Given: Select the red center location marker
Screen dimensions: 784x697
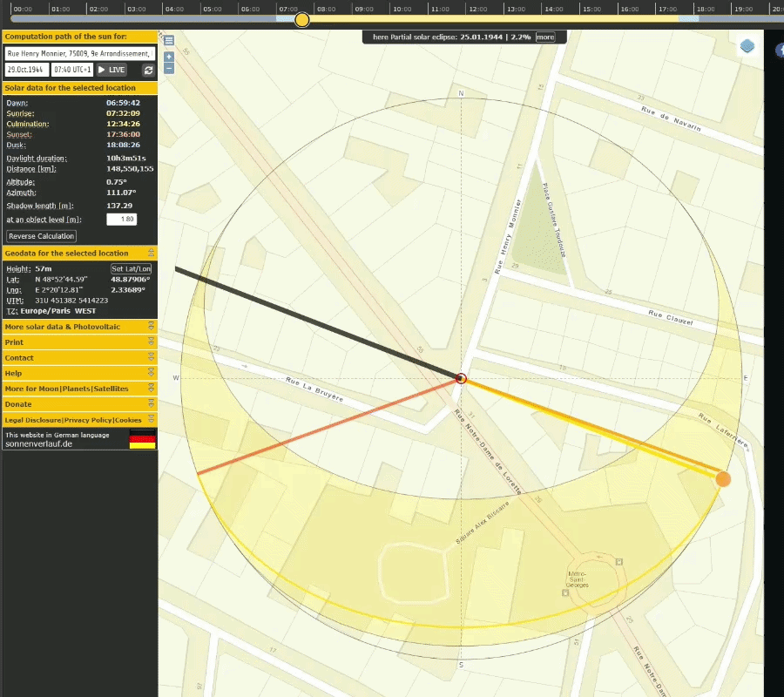Looking at the screenshot, I should (x=461, y=378).
